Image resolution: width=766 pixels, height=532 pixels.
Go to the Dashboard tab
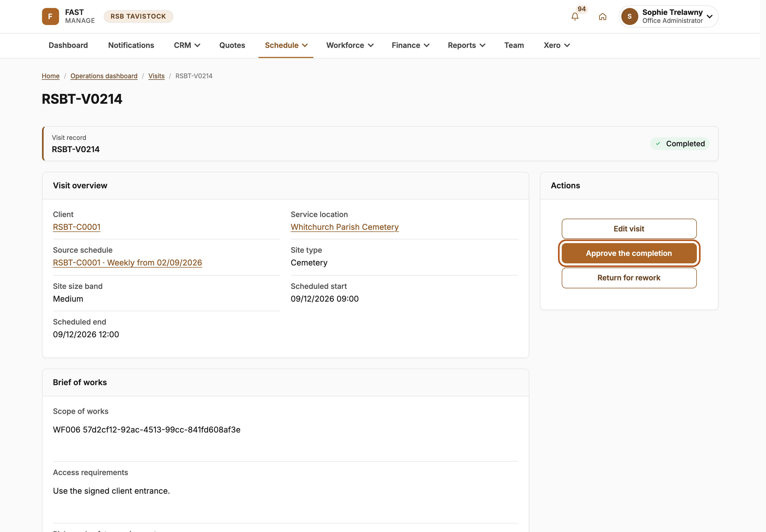(x=68, y=45)
